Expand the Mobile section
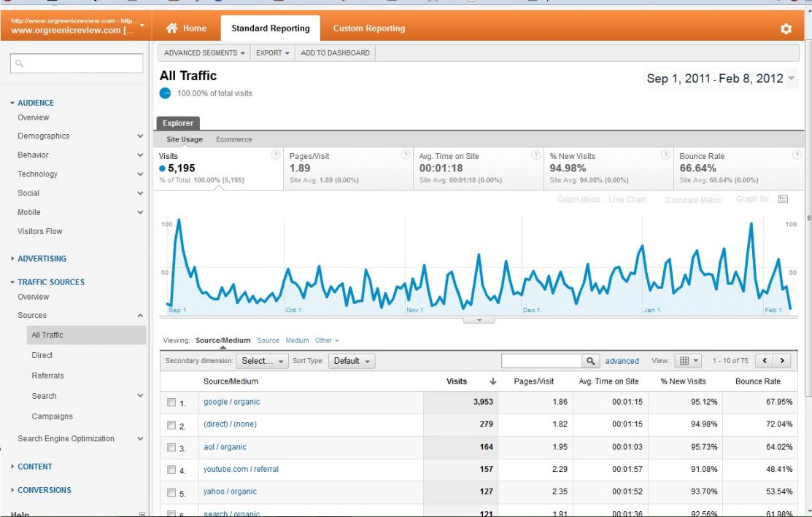Viewport: 812px width, 517px height. click(x=140, y=212)
